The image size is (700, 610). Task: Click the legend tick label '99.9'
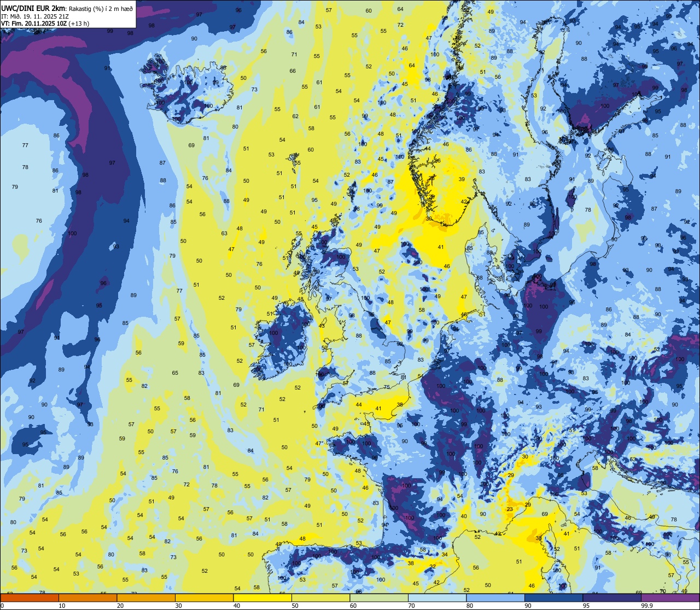pyautogui.click(x=647, y=606)
